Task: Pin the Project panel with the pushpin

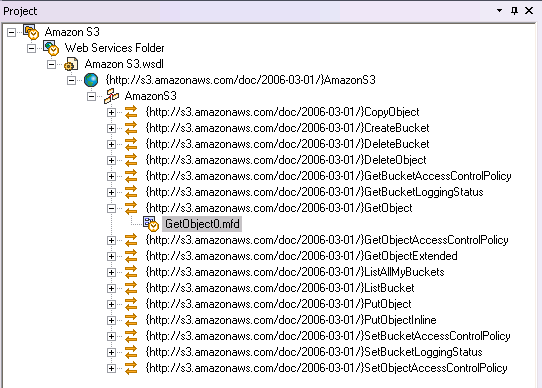Action: (x=514, y=11)
